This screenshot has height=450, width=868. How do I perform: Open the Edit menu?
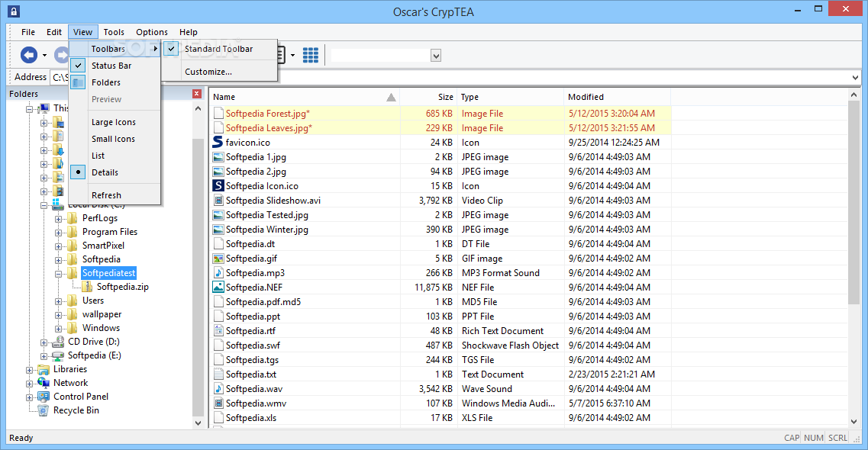(x=53, y=32)
